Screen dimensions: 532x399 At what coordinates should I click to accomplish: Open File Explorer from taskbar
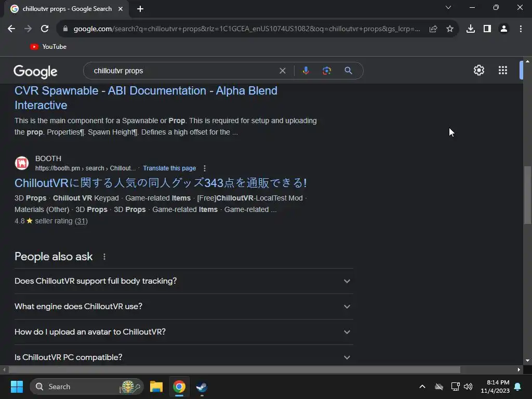(156, 387)
